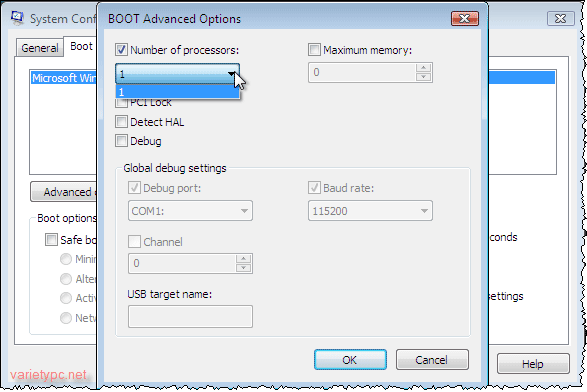The width and height of the screenshot is (587, 392).
Task: Decrease Channel value with the down arrow
Action: (x=244, y=267)
